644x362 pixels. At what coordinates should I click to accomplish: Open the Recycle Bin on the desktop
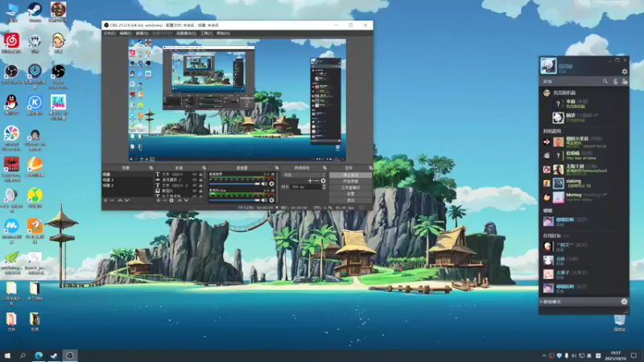coord(619,323)
